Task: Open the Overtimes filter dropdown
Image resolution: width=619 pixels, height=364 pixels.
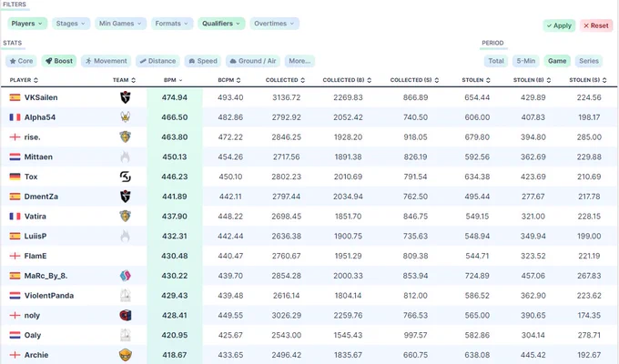Action: click(274, 24)
